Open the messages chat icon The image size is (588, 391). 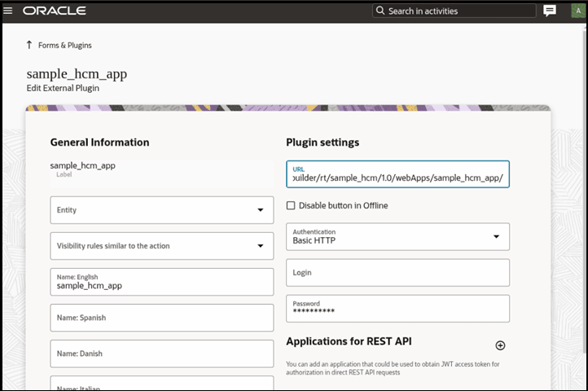click(550, 11)
